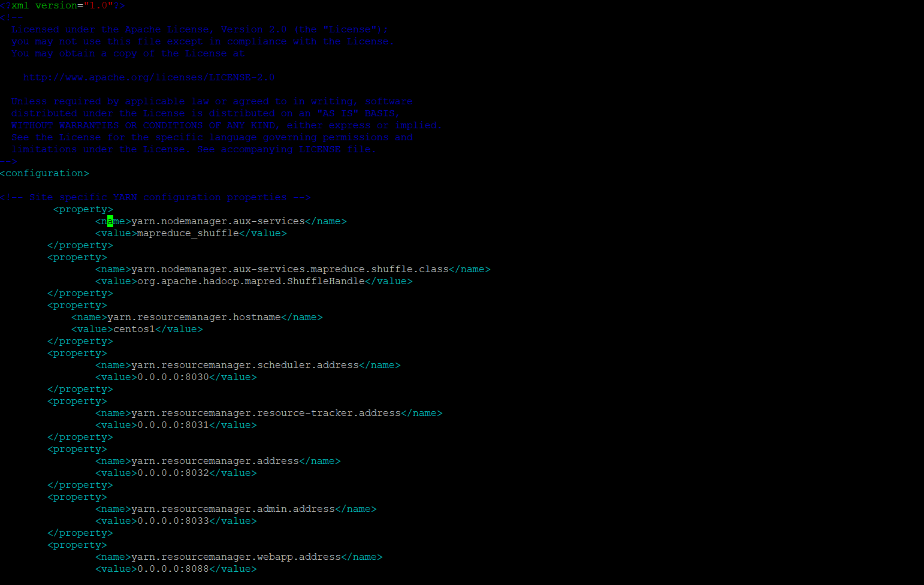
Task: Click yarn.nodemanager.aux-services name line
Action: (221, 221)
